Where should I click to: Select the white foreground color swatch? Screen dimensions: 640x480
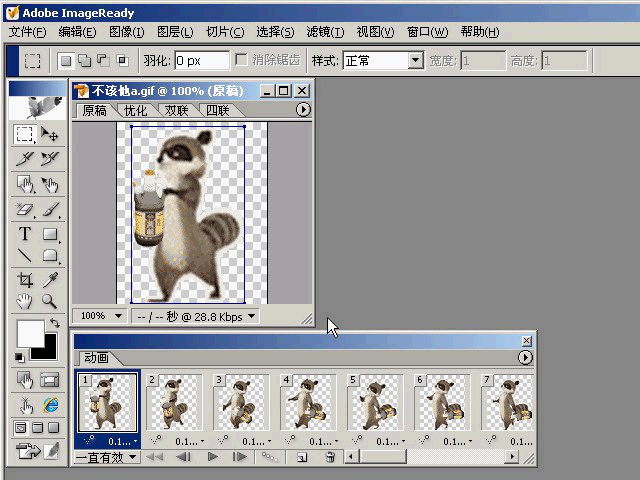point(30,333)
